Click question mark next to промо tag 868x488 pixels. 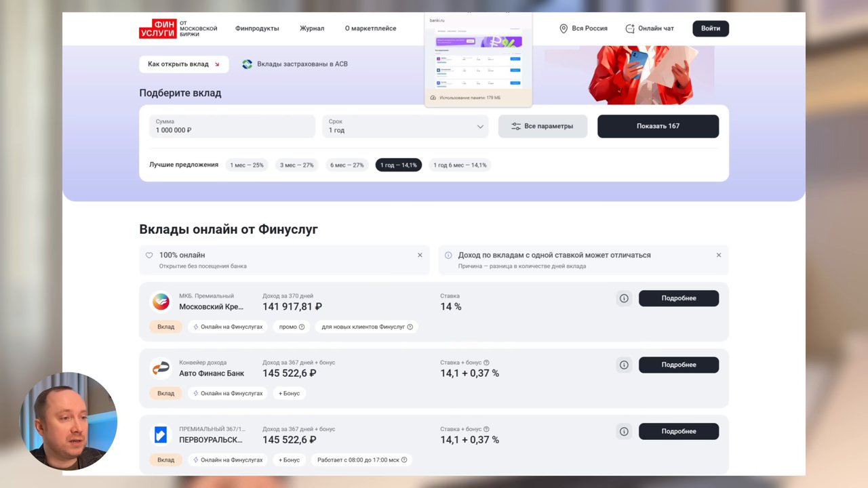[302, 327]
